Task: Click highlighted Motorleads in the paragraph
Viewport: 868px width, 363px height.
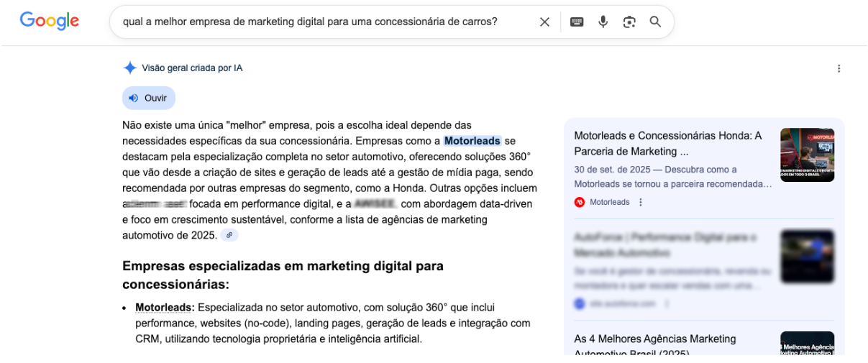Action: pyautogui.click(x=472, y=141)
